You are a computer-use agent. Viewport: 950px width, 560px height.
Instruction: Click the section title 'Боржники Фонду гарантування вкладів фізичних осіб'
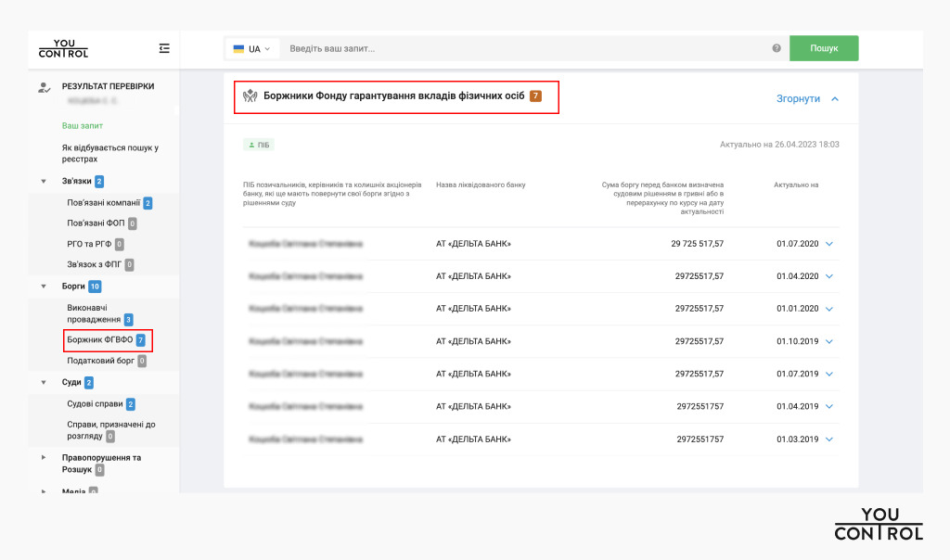pos(393,95)
